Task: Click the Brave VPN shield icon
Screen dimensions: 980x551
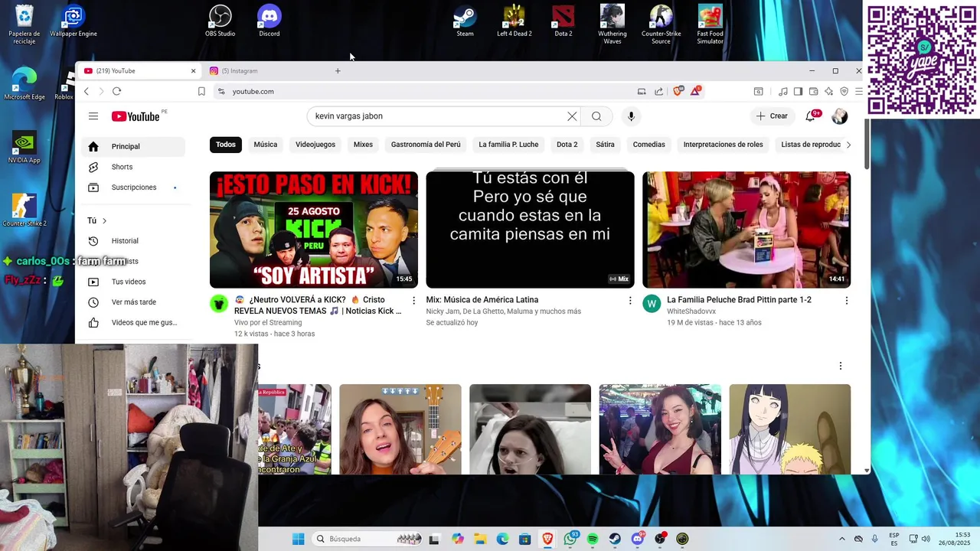Action: (x=844, y=91)
